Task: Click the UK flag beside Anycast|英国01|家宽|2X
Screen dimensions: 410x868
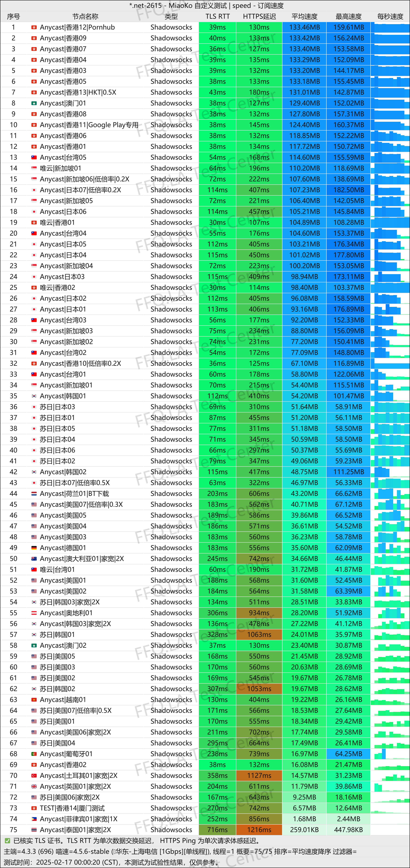Action: click(x=34, y=786)
